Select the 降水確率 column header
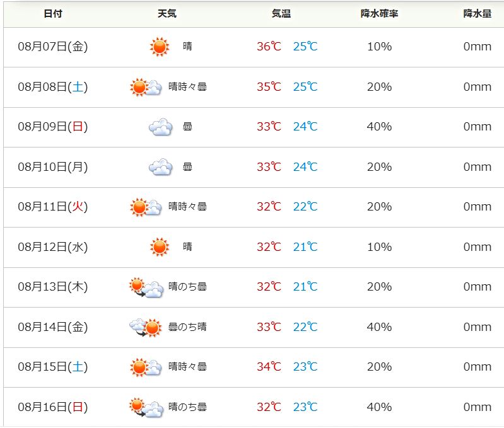The height and width of the screenshot is (428, 504). click(x=379, y=13)
